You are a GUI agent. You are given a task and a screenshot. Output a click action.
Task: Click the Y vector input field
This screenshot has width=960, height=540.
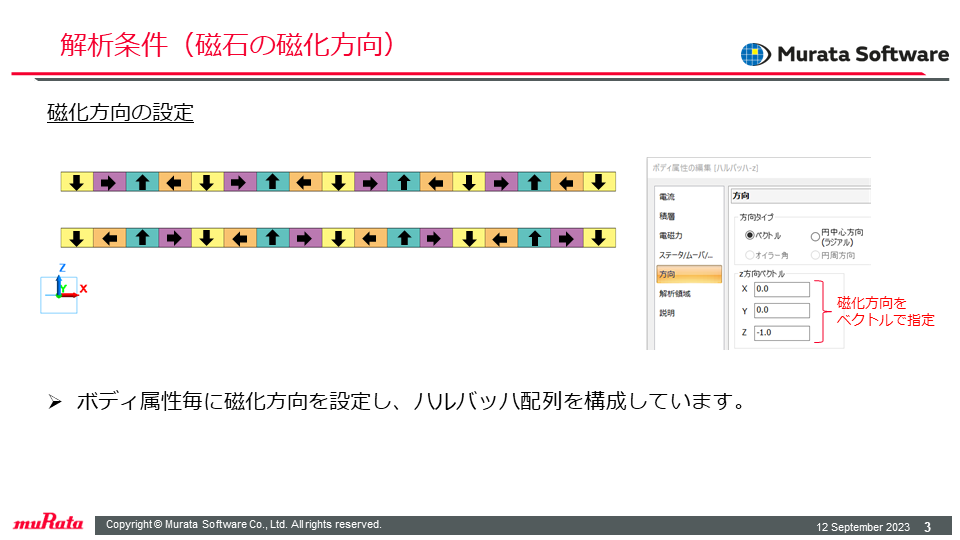(782, 310)
